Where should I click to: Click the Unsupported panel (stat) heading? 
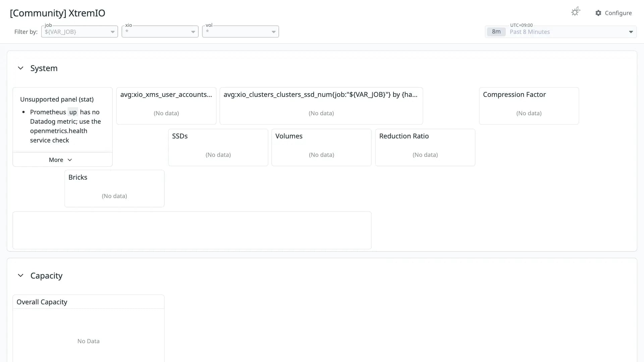57,99
